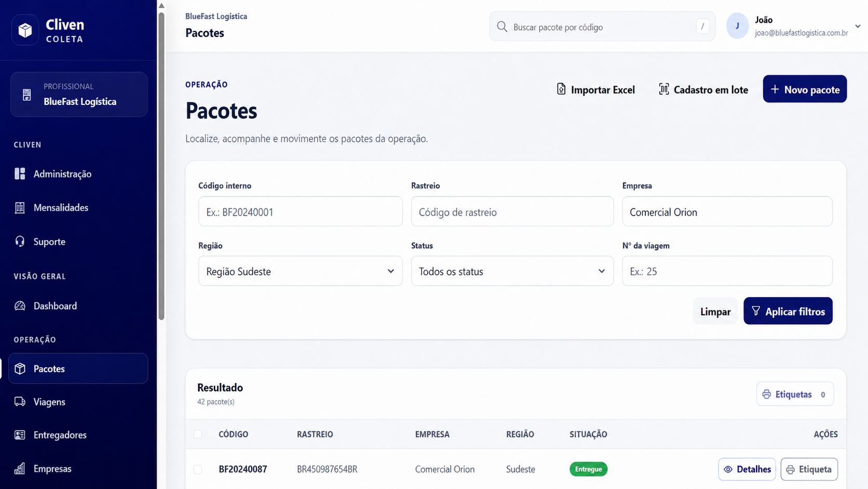Click the printer icon in Etiquetas button

766,394
